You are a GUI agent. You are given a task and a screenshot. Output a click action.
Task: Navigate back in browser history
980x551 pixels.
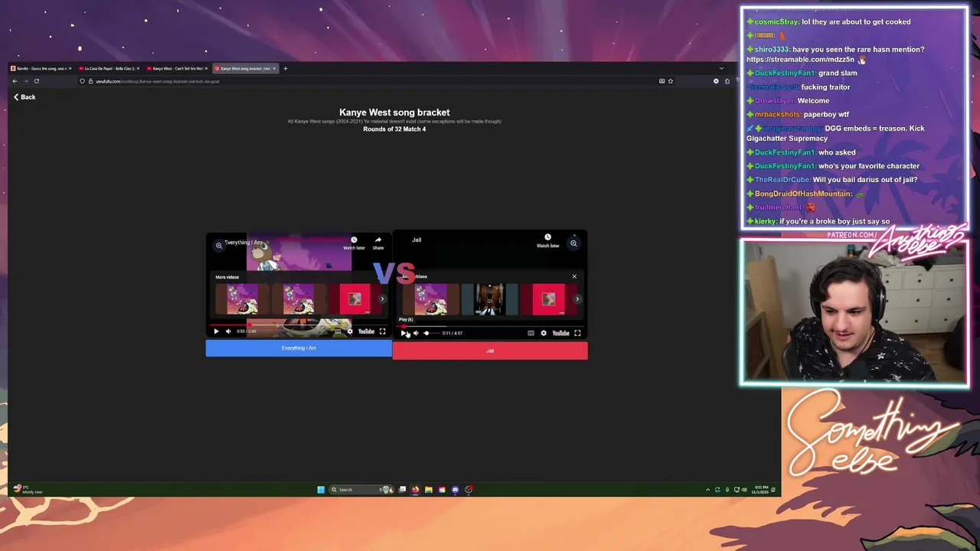[15, 81]
